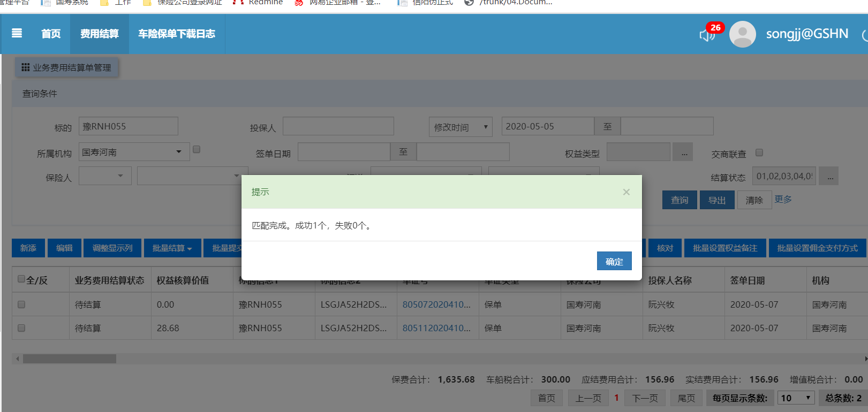
Task: Click the 查询 search button
Action: (680, 200)
